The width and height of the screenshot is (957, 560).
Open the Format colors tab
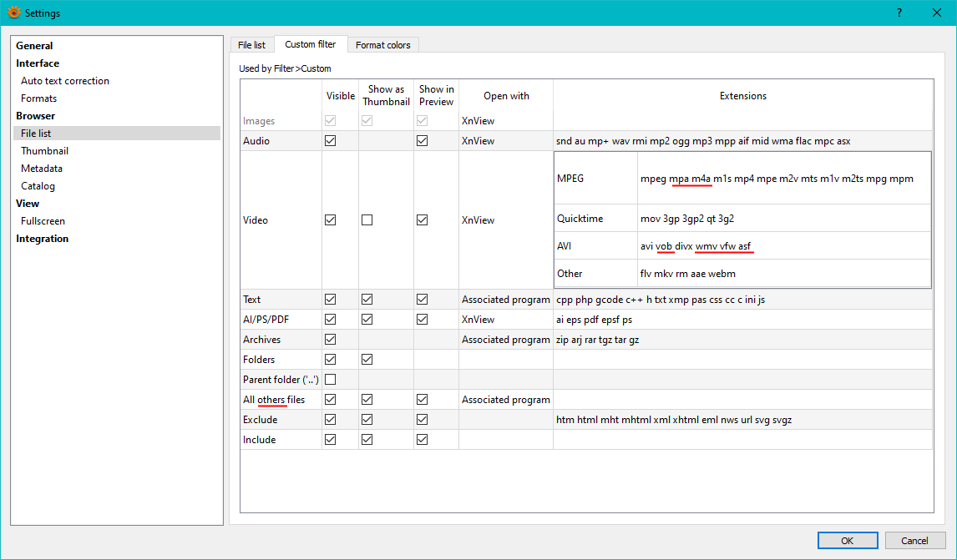[x=382, y=45]
